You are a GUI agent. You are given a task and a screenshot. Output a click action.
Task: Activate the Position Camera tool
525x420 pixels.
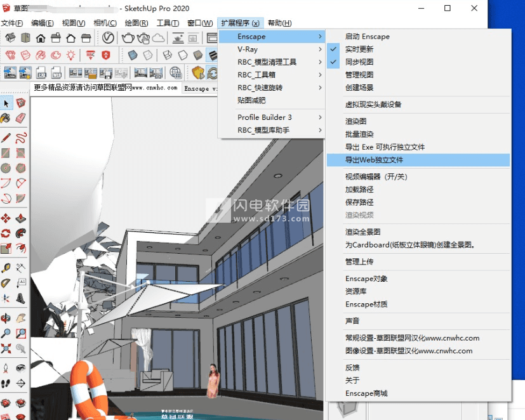[6, 368]
